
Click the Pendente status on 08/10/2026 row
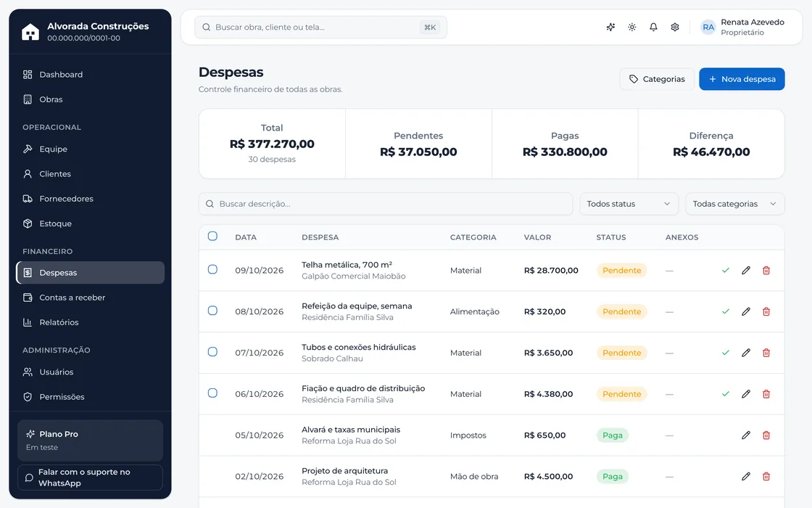(x=621, y=311)
